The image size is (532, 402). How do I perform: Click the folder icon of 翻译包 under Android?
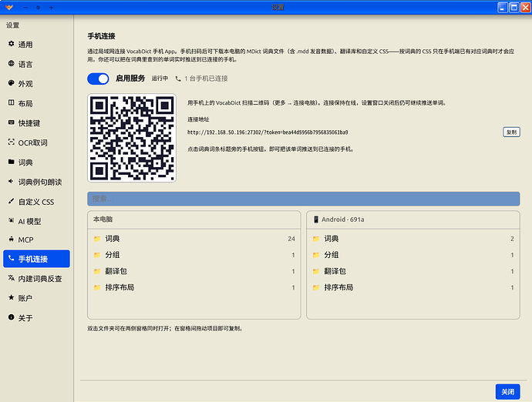(x=316, y=271)
